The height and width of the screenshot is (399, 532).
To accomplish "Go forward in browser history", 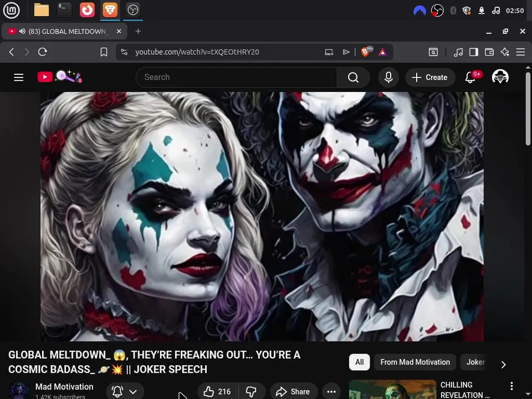I will [27, 52].
